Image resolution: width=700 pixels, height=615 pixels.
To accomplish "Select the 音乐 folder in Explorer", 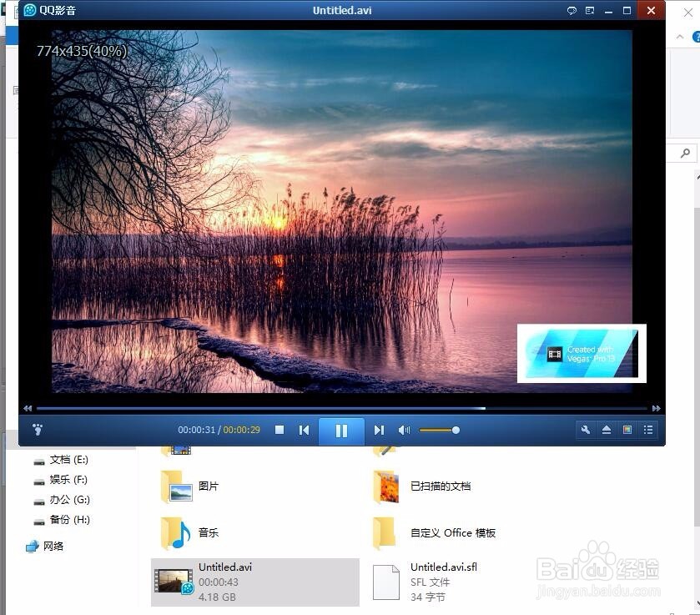I will pos(189,532).
